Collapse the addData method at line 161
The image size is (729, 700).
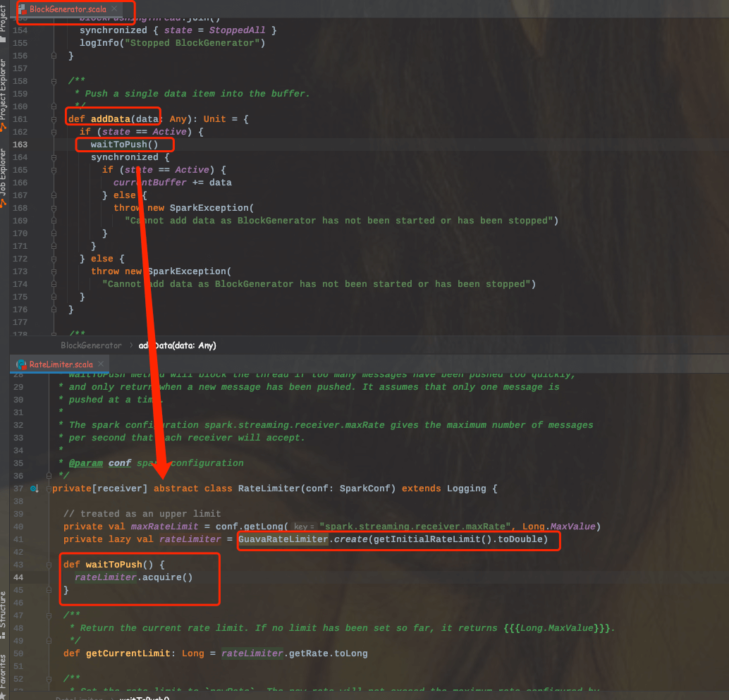(x=54, y=119)
